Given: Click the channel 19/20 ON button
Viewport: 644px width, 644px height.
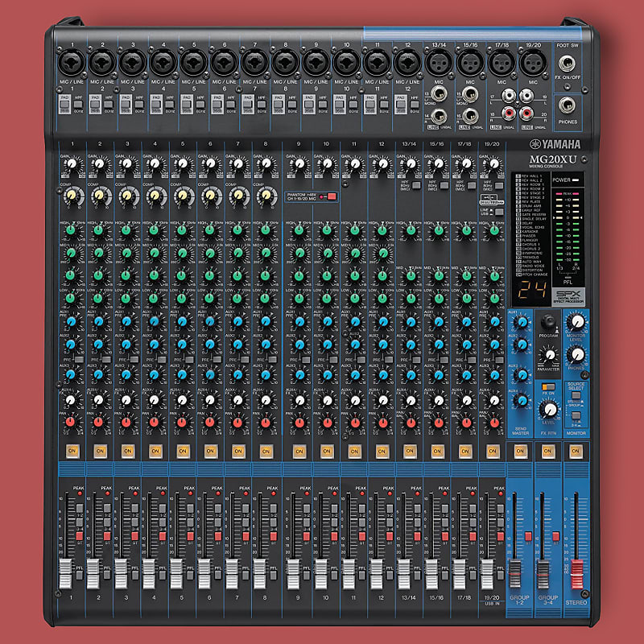Looking at the screenshot, I should click(x=493, y=451).
